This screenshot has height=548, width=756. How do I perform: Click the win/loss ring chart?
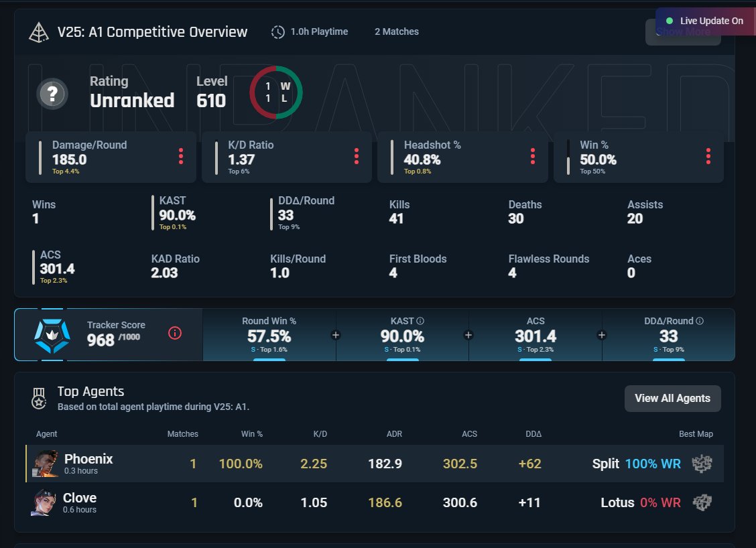(x=275, y=92)
